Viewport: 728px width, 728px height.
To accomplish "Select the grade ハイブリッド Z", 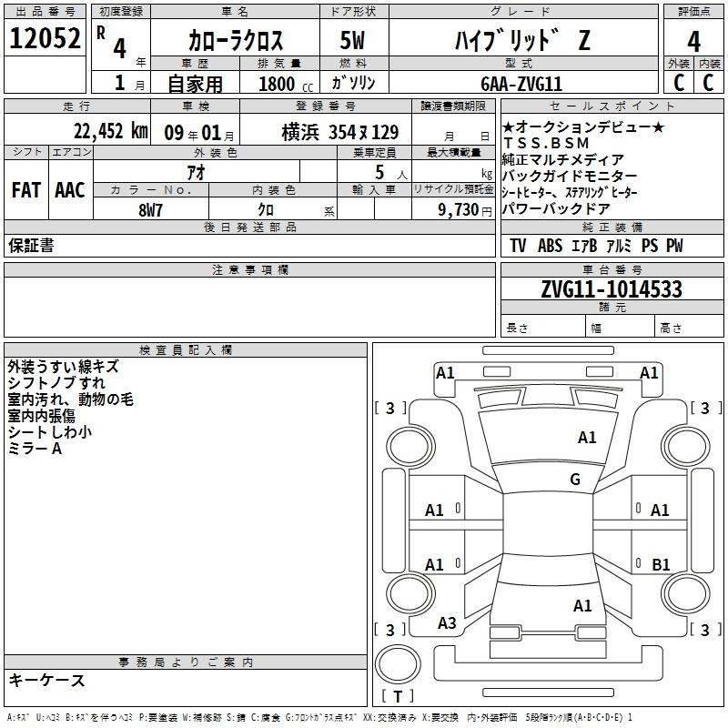I will click(x=522, y=40).
